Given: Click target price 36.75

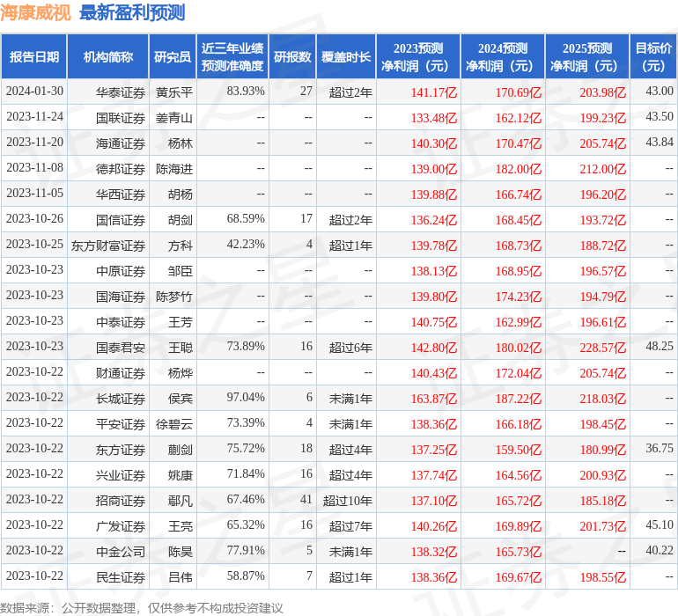Looking at the screenshot, I should 660,448.
